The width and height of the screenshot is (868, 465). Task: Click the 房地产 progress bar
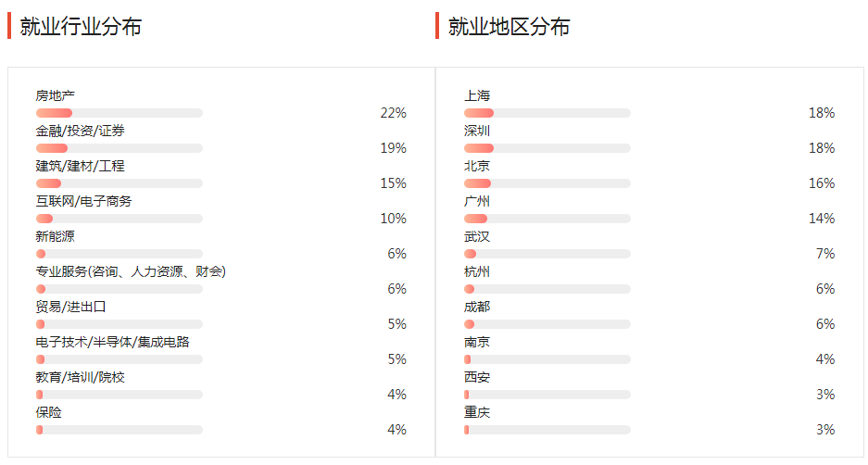(x=119, y=113)
